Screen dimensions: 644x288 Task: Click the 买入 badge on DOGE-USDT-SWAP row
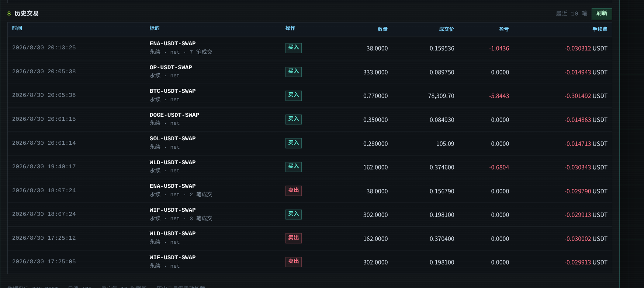click(293, 119)
